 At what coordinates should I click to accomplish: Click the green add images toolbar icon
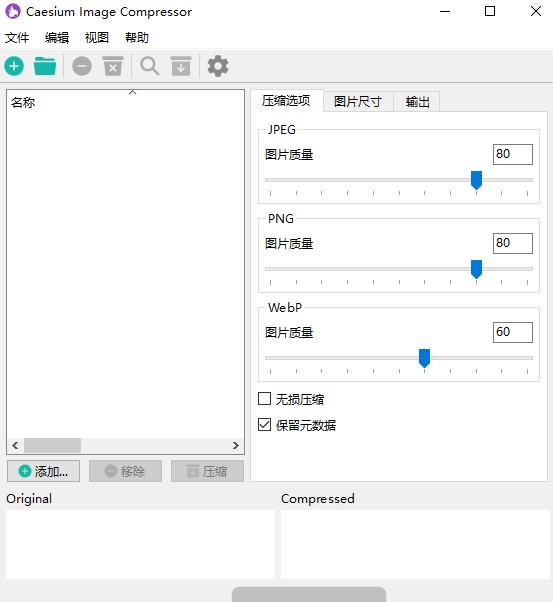(14, 66)
